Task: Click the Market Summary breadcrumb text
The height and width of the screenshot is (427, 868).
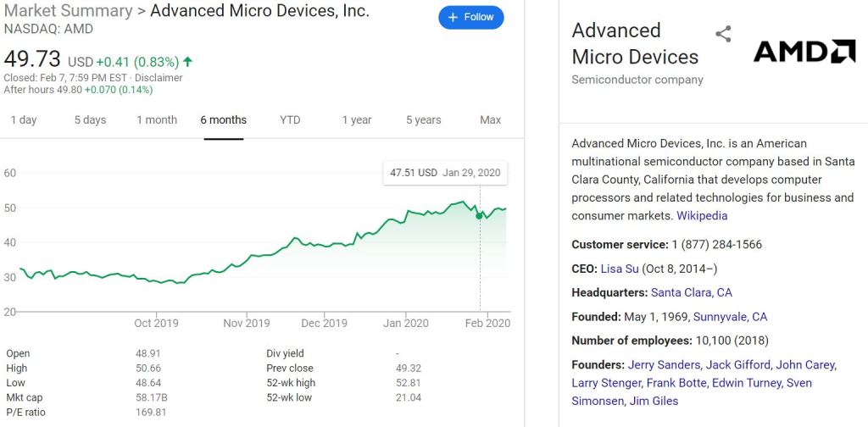Action: click(68, 11)
